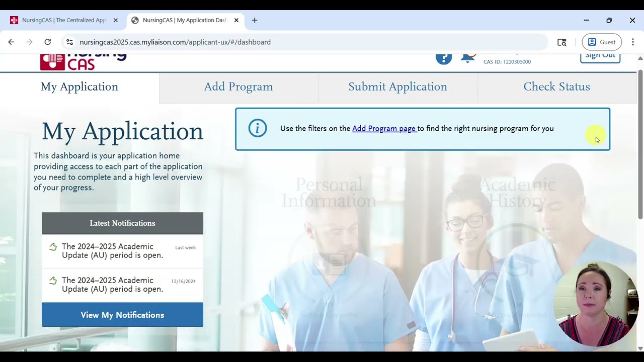Viewport: 644px width, 362px height.
Task: Close the first NursingCAS Centralized App tab
Action: pyautogui.click(x=115, y=20)
